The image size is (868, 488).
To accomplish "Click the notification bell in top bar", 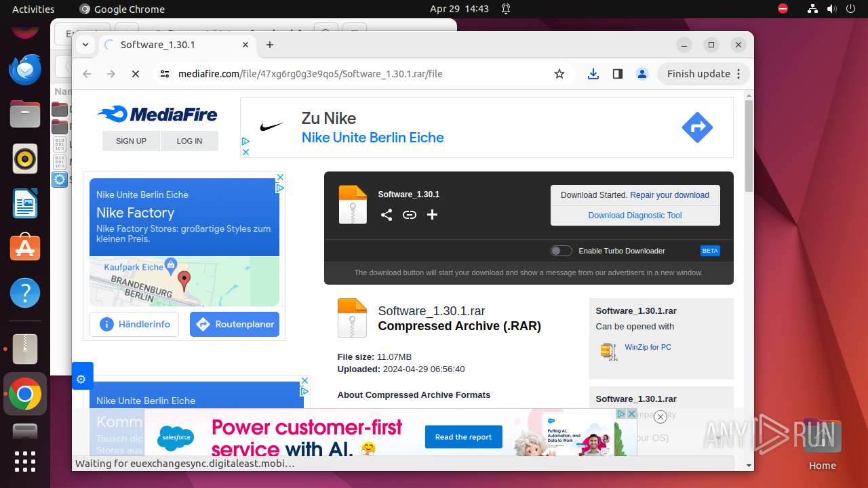I will click(506, 9).
